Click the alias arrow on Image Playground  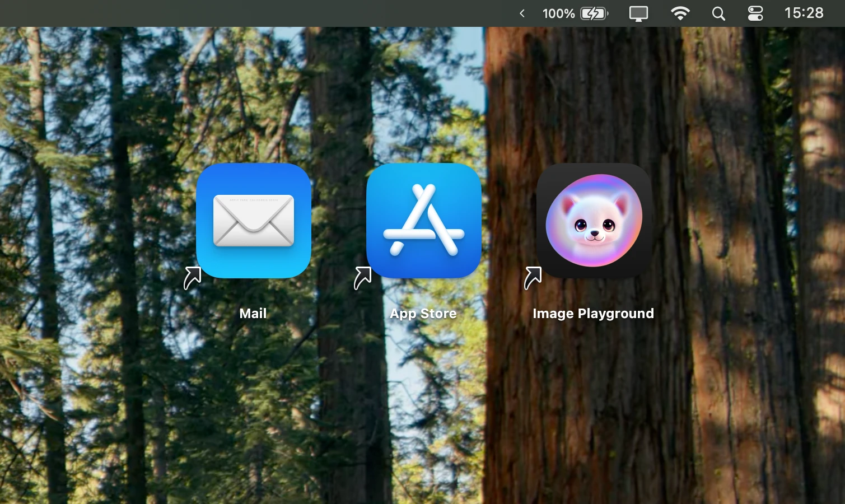tap(533, 278)
